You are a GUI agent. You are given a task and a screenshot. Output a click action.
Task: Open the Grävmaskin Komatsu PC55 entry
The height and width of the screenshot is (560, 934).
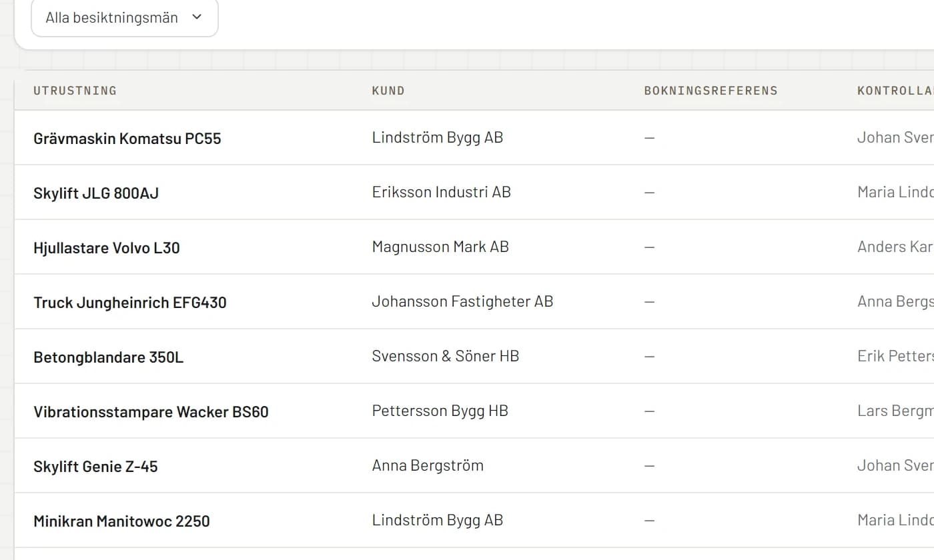(x=127, y=138)
